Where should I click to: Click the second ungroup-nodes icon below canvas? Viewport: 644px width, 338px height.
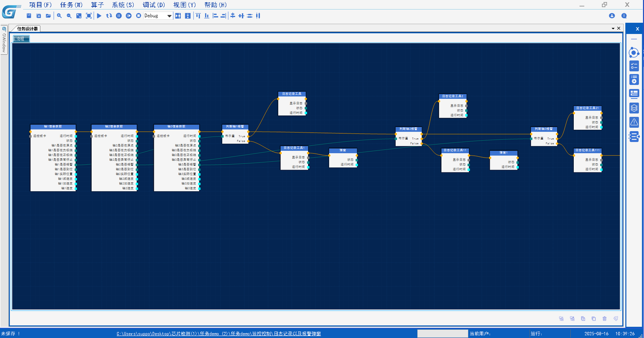pyautogui.click(x=572, y=319)
